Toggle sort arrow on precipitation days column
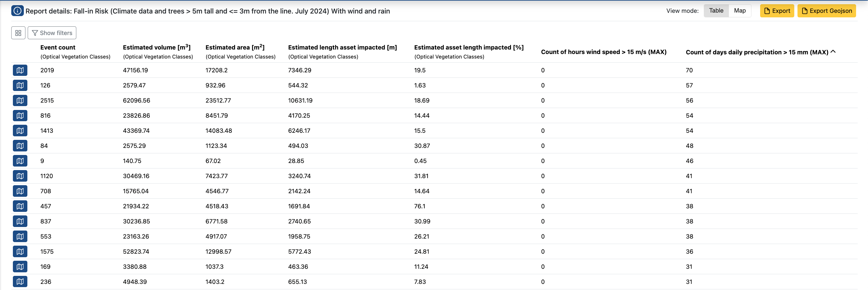Screen dimensions: 868x290 (833, 52)
